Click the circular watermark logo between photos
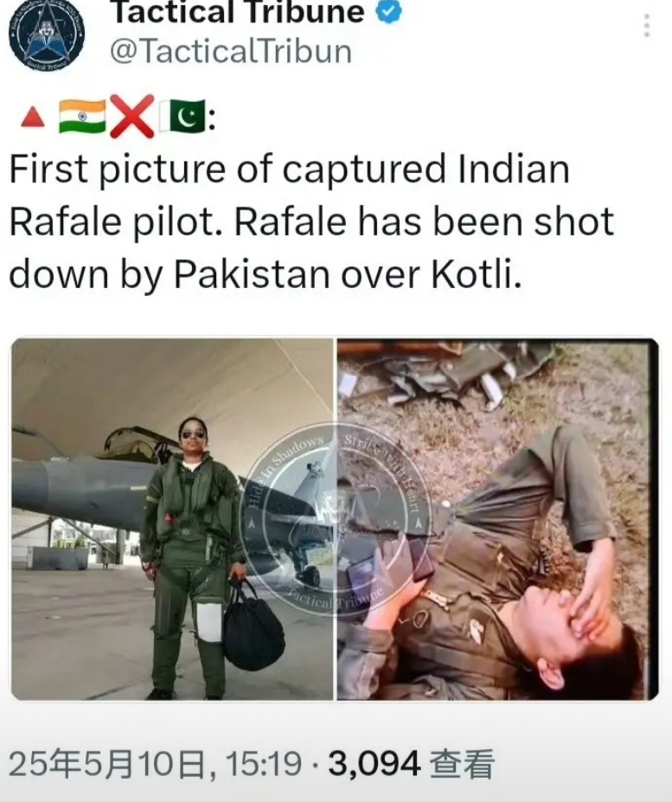The width and height of the screenshot is (672, 802). tap(335, 519)
